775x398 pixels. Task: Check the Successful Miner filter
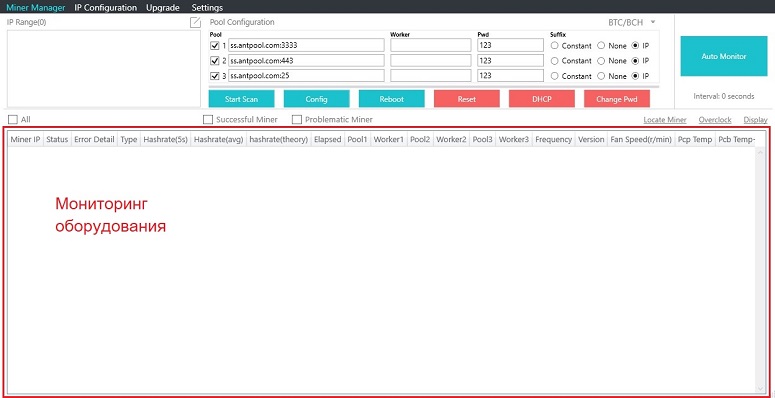click(208, 120)
